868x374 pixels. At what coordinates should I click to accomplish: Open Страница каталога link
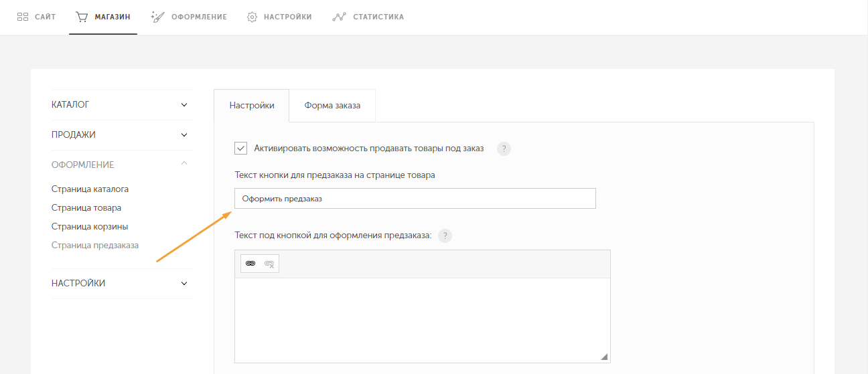(90, 189)
